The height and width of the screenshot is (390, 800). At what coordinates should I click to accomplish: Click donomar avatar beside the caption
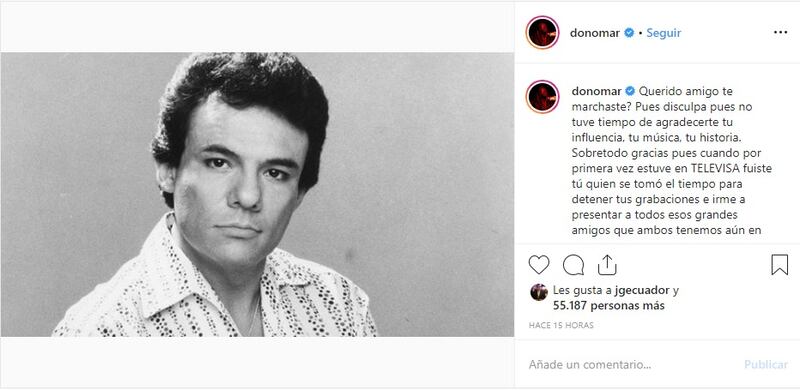tap(542, 96)
